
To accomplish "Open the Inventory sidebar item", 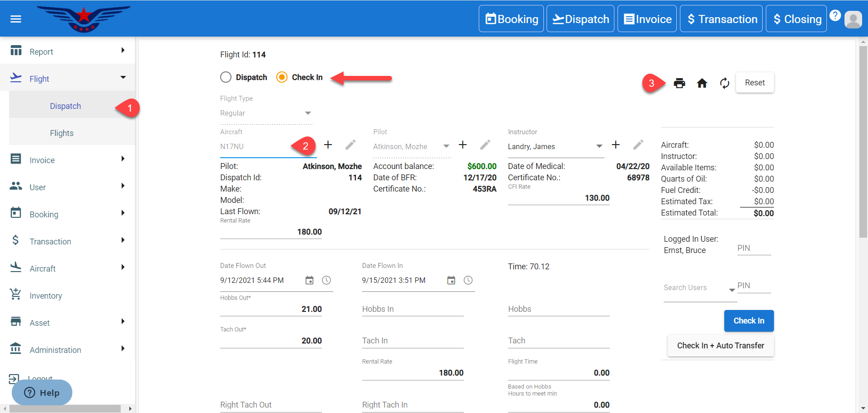I will coord(46,296).
